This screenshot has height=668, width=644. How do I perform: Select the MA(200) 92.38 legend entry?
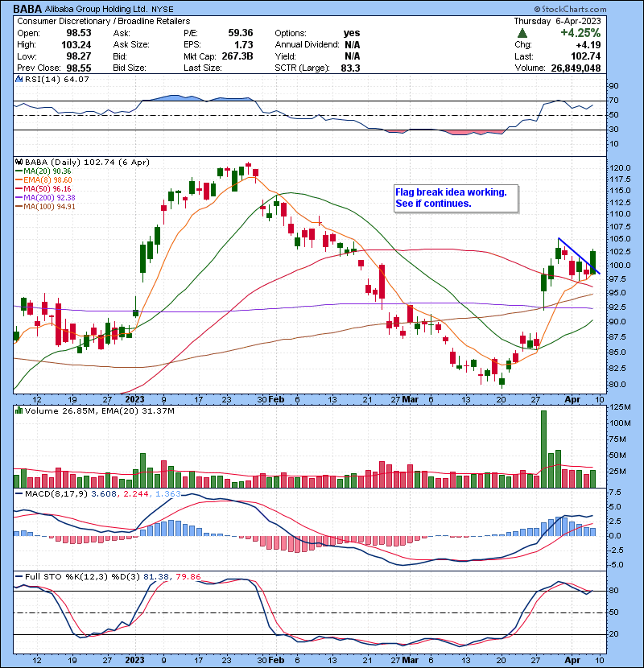point(45,198)
